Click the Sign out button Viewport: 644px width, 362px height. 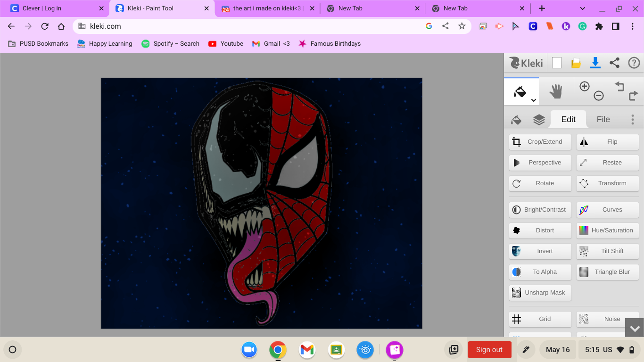click(x=489, y=350)
